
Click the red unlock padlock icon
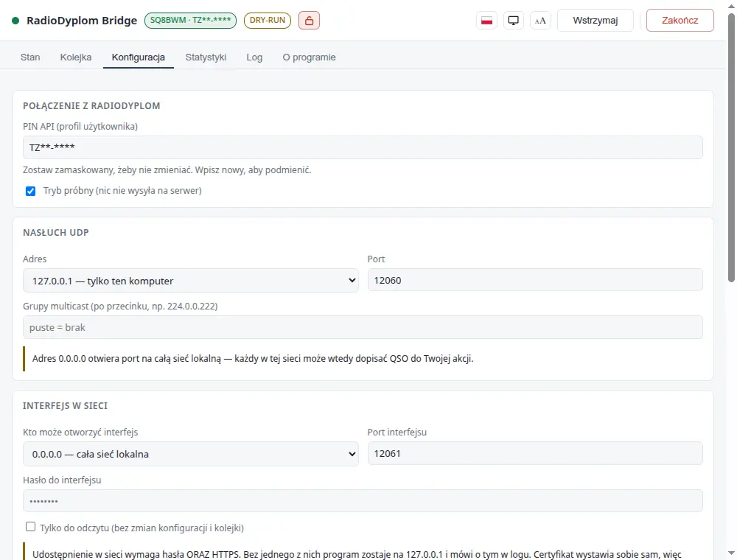tap(309, 21)
